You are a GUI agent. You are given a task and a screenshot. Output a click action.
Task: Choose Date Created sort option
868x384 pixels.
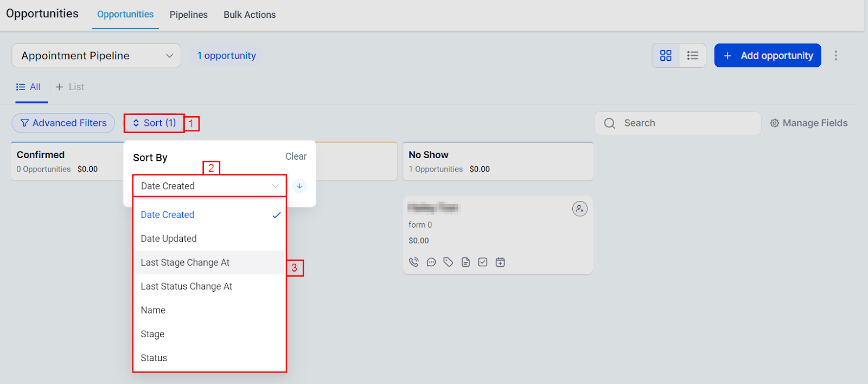(209, 215)
